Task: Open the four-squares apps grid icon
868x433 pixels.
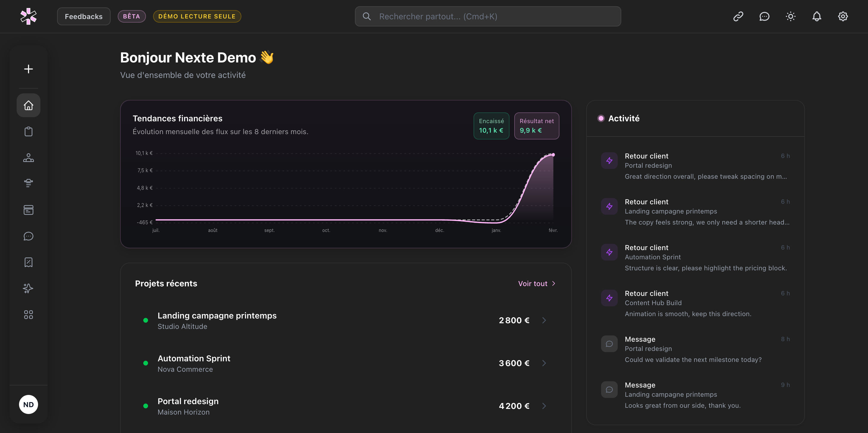Action: (x=28, y=315)
